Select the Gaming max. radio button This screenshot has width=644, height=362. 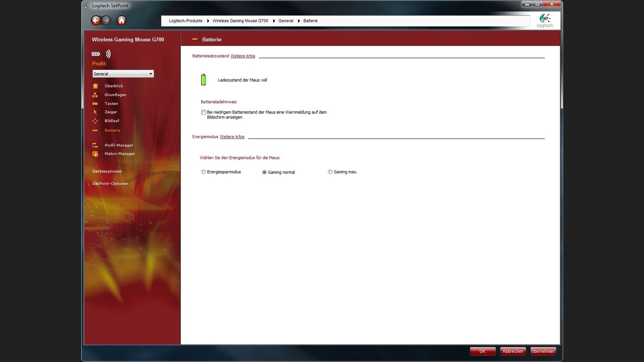[330, 172]
